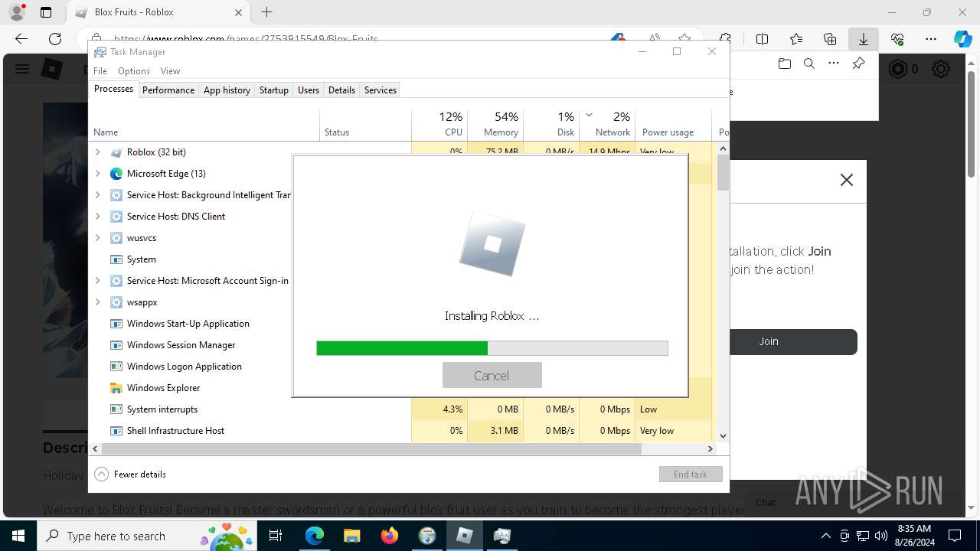Collapse Task Manager with Fewer details
This screenshot has height=551, width=980.
(x=130, y=474)
